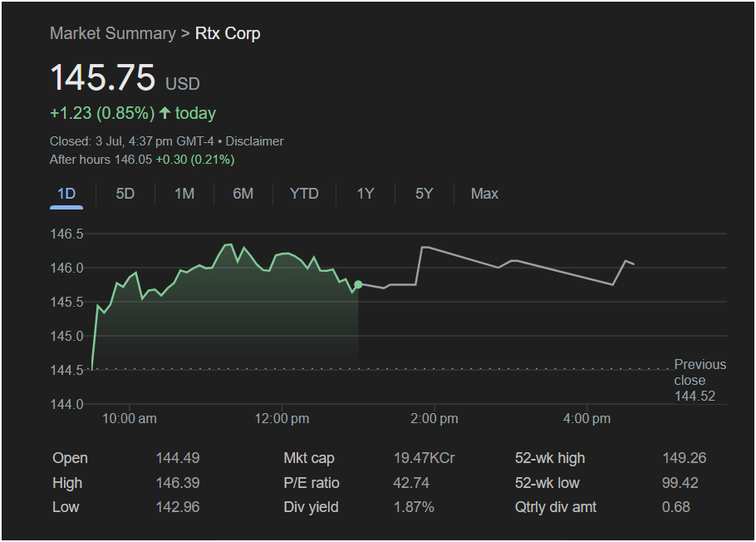The image size is (756, 542).
Task: Click the After hours 146.05 value
Action: tap(133, 160)
